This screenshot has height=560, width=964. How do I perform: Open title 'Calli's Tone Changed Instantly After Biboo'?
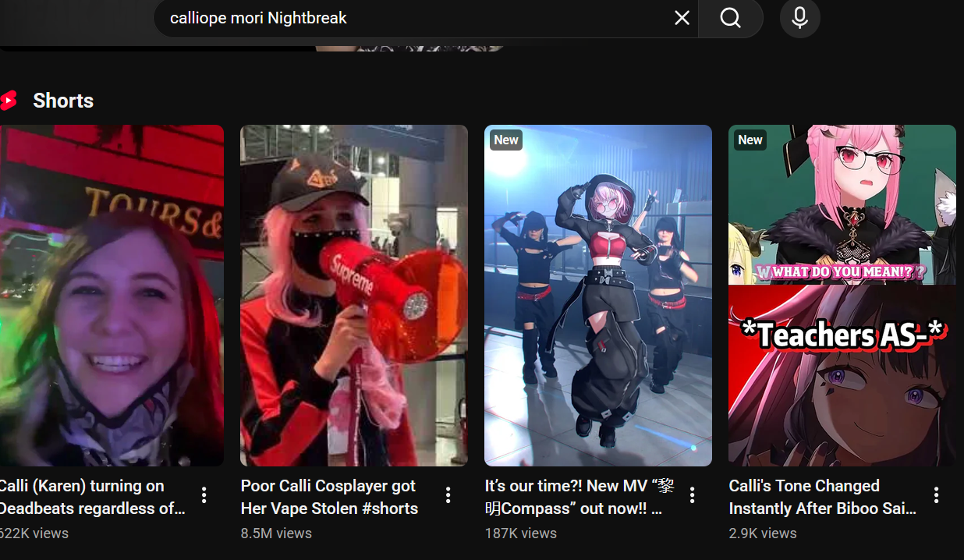(823, 497)
